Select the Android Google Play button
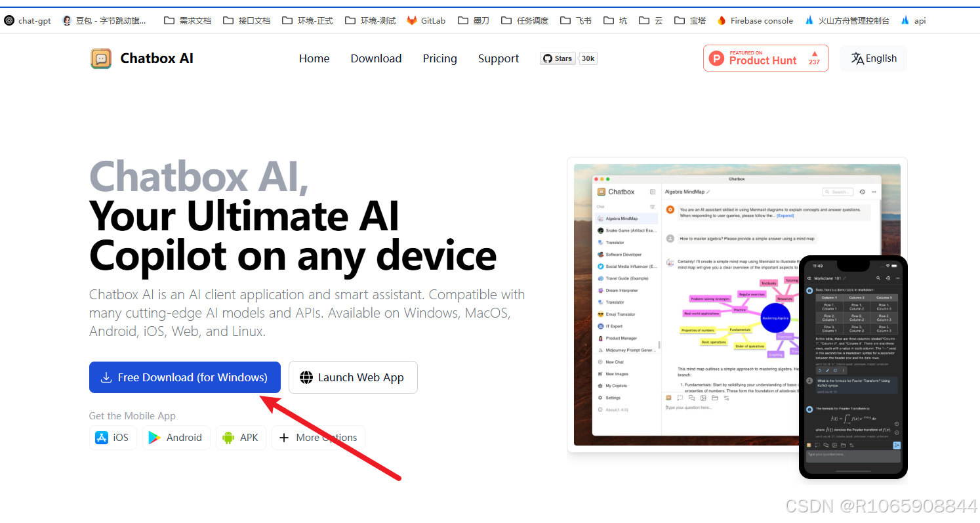The width and height of the screenshot is (980, 523). click(x=176, y=438)
